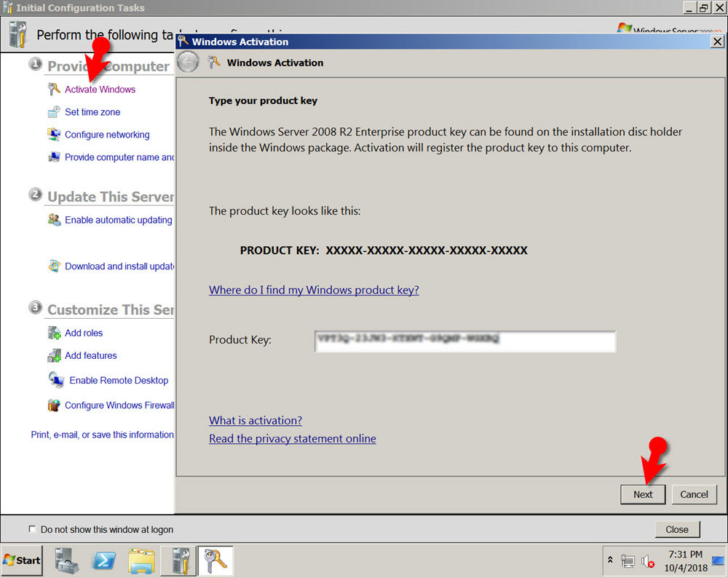Click the Configure Windows Firewall icon
Image resolution: width=728 pixels, height=578 pixels.
[54, 405]
